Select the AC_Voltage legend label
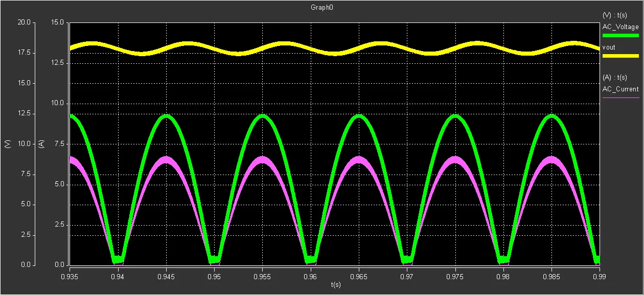644x295 pixels. (620, 27)
